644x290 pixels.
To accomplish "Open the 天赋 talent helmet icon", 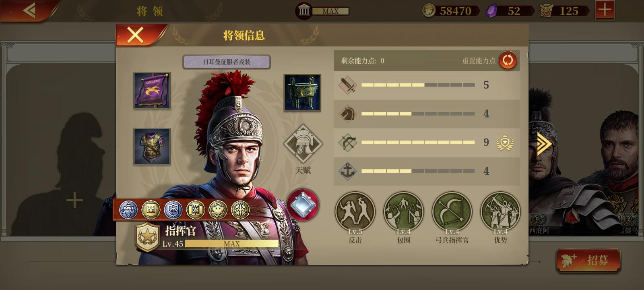I will click(x=303, y=144).
